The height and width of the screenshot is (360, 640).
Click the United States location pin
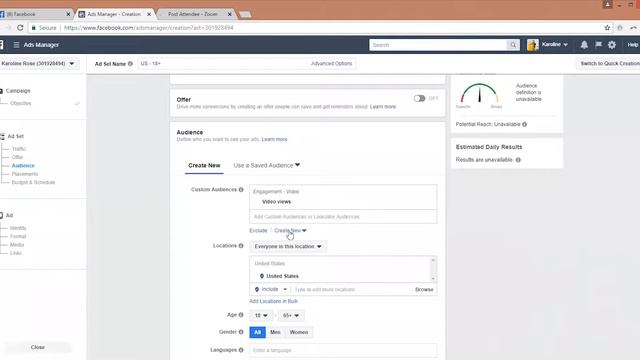pos(262,276)
